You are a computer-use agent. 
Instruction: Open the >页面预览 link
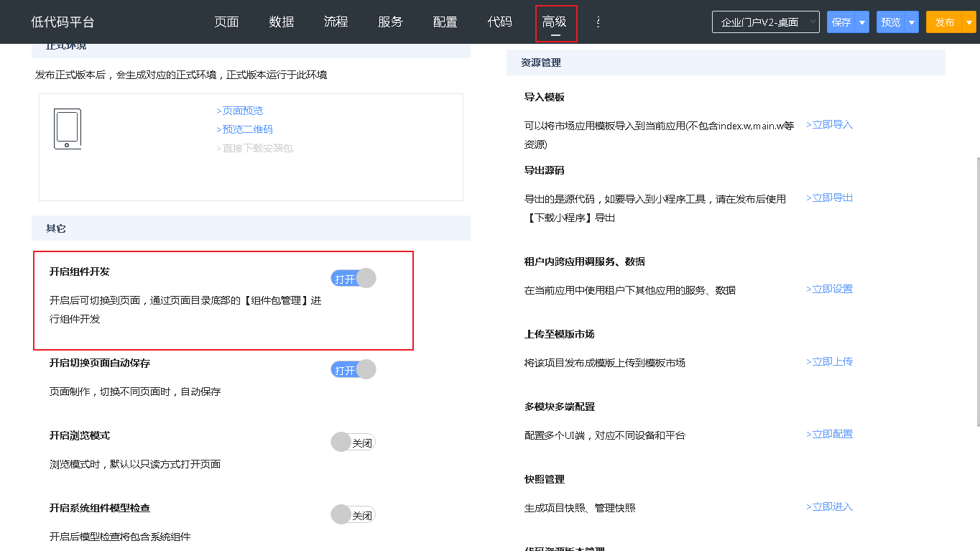click(240, 111)
